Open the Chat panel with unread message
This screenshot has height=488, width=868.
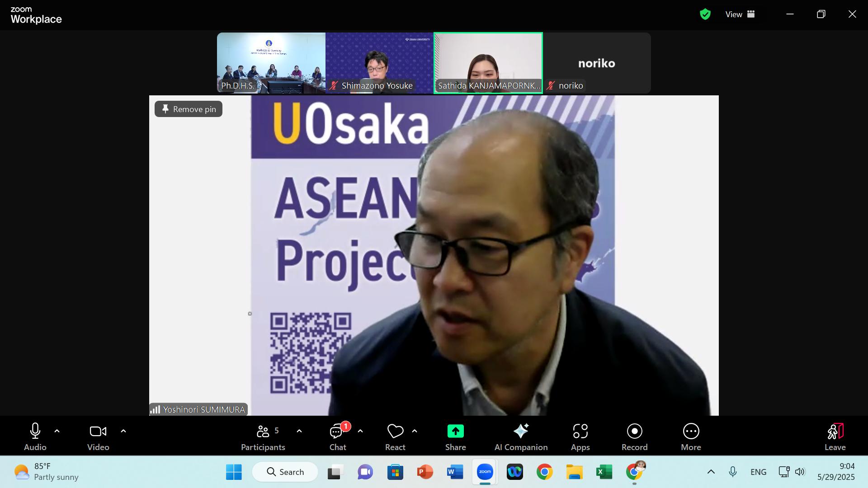point(338,436)
